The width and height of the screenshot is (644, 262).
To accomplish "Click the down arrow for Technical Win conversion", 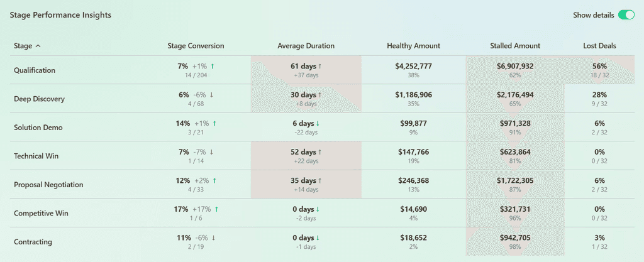I will tap(211, 152).
